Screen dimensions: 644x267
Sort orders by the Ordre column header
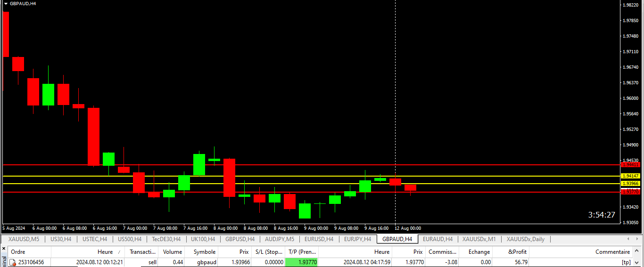coord(18,252)
